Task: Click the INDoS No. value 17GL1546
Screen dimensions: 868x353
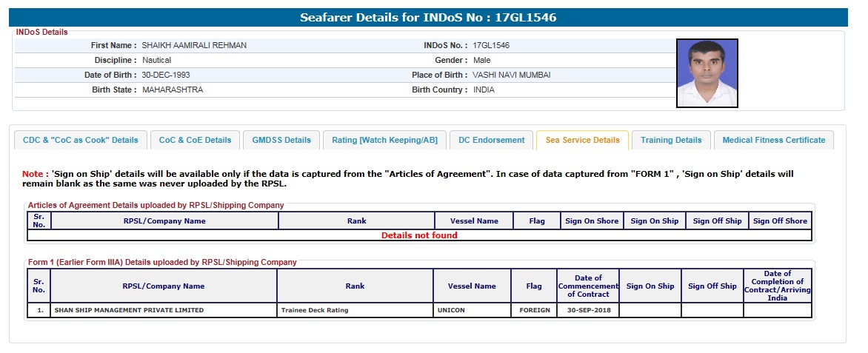Action: click(x=491, y=45)
